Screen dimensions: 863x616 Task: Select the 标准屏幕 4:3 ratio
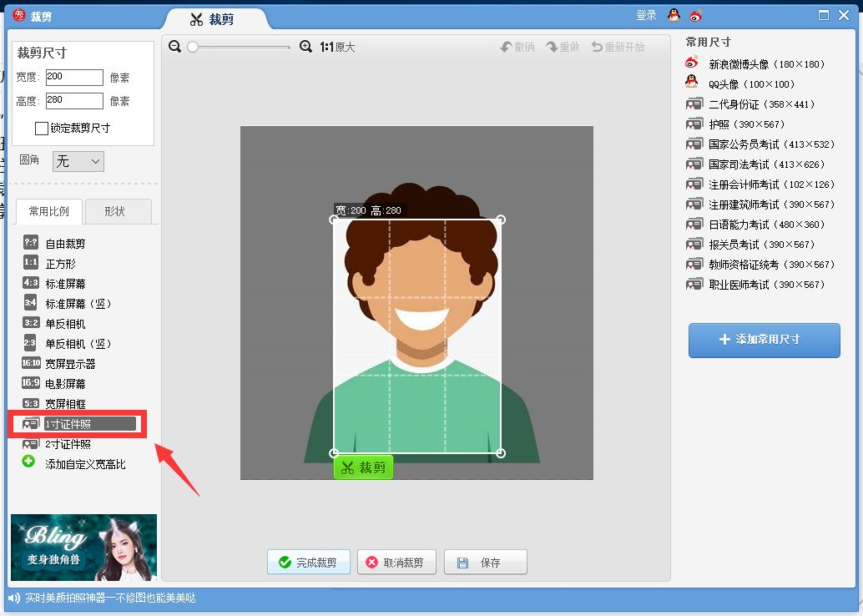54,284
